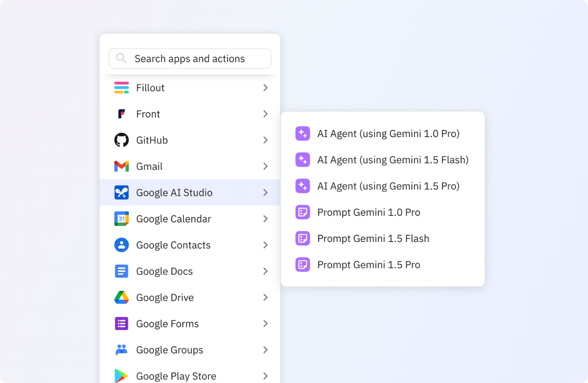Viewport: 588px width, 383px height.
Task: Expand the Google Drive chevron
Action: pyautogui.click(x=265, y=297)
